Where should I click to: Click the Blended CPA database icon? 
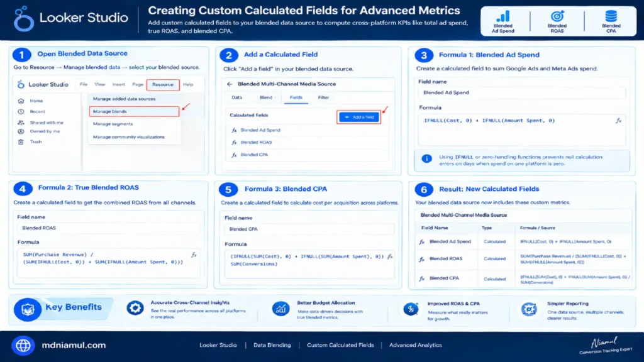point(611,16)
